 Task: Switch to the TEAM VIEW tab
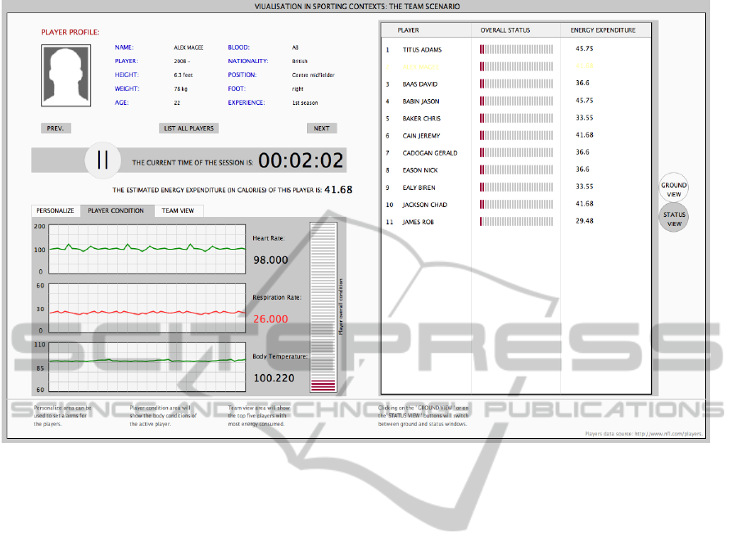click(x=178, y=210)
